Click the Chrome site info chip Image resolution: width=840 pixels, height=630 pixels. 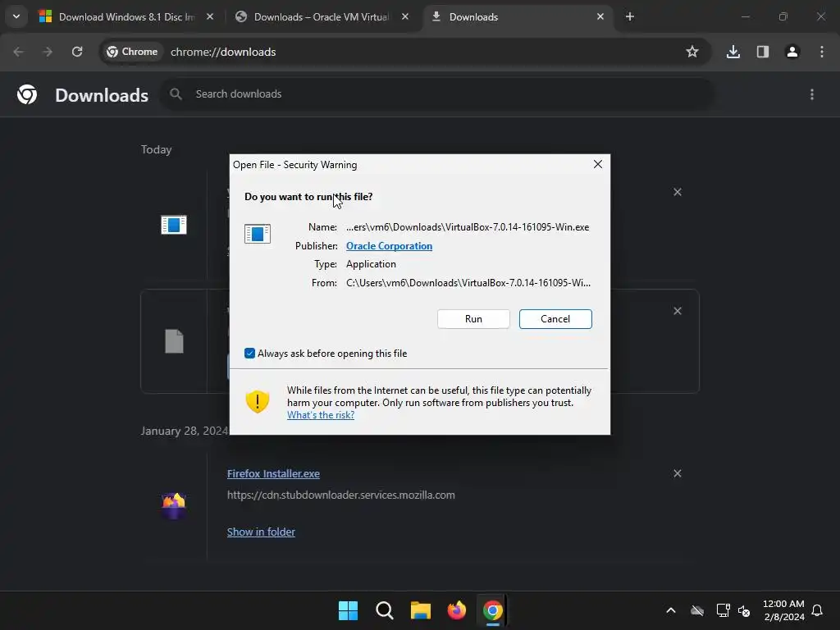(132, 52)
